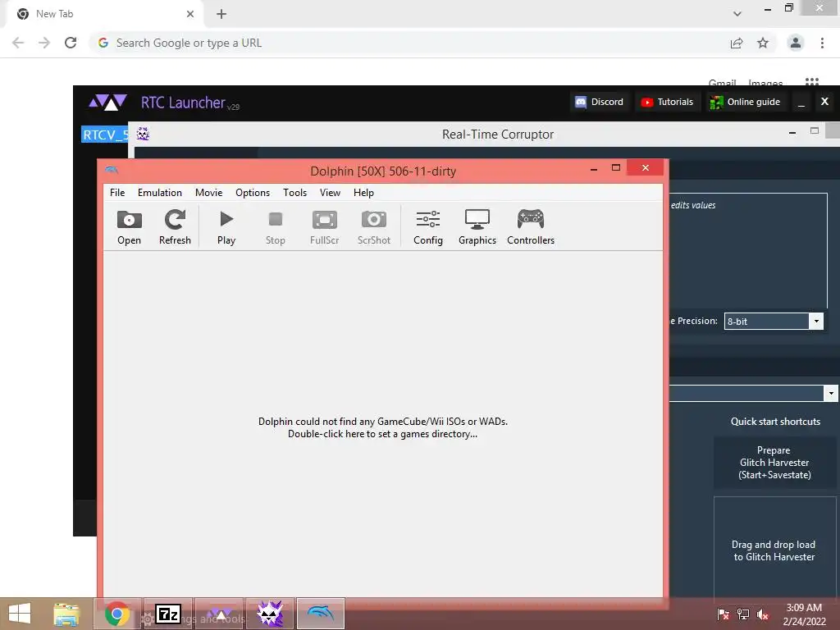Open the Movie menu
Image resolution: width=840 pixels, height=630 pixels.
pos(209,192)
